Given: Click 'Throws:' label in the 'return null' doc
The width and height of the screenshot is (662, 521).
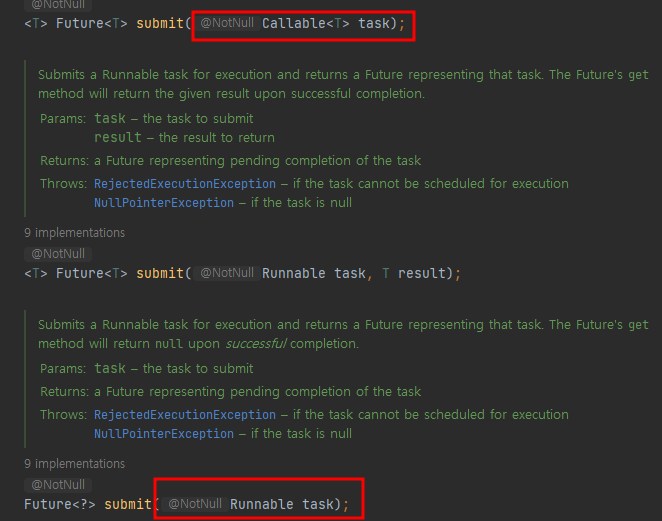Looking at the screenshot, I should point(63,415).
